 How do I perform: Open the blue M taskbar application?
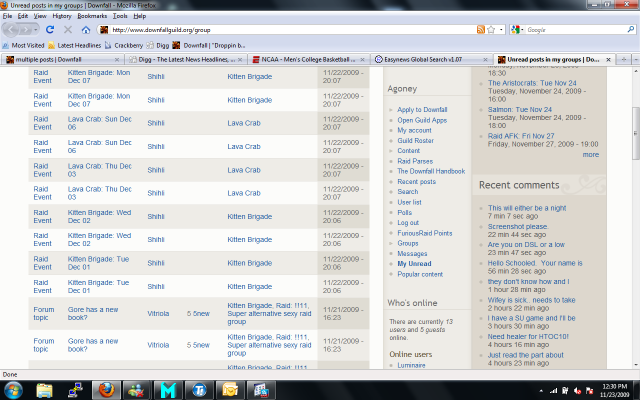[x=168, y=390]
